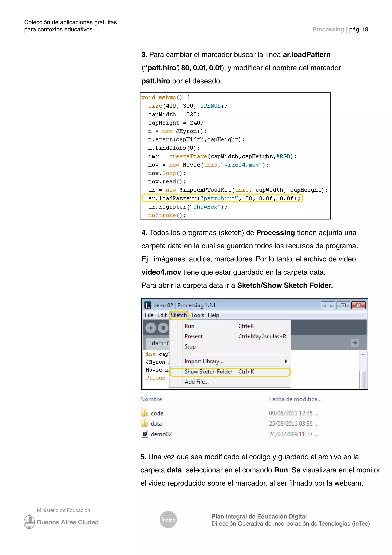Click the round Índice button

click(168, 520)
